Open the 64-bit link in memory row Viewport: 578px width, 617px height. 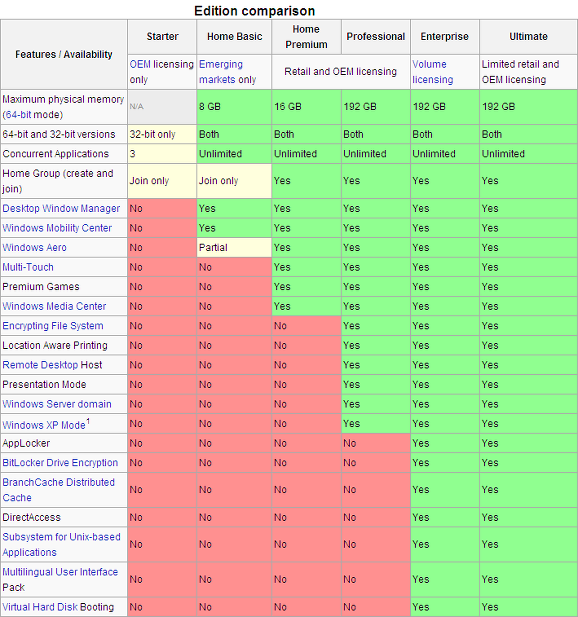(x=18, y=115)
